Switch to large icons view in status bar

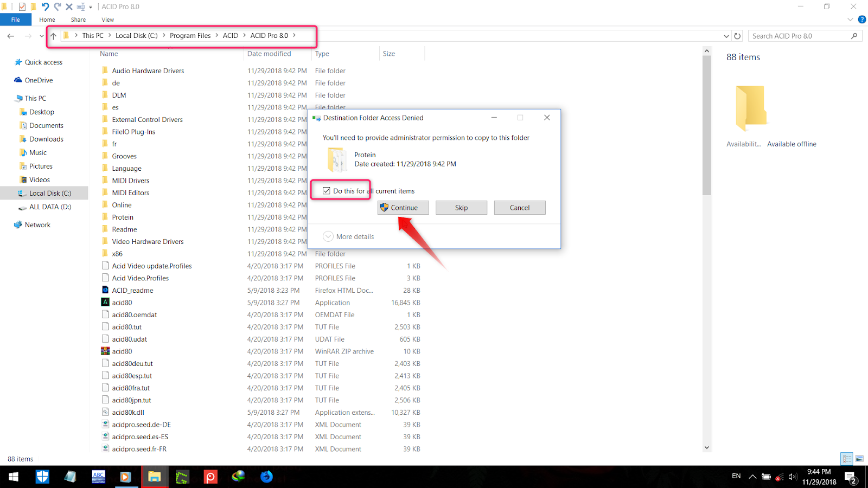click(859, 459)
